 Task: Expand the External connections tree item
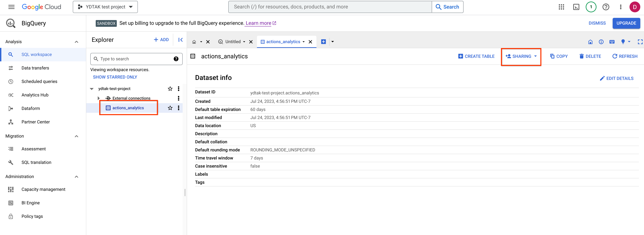[x=99, y=98]
